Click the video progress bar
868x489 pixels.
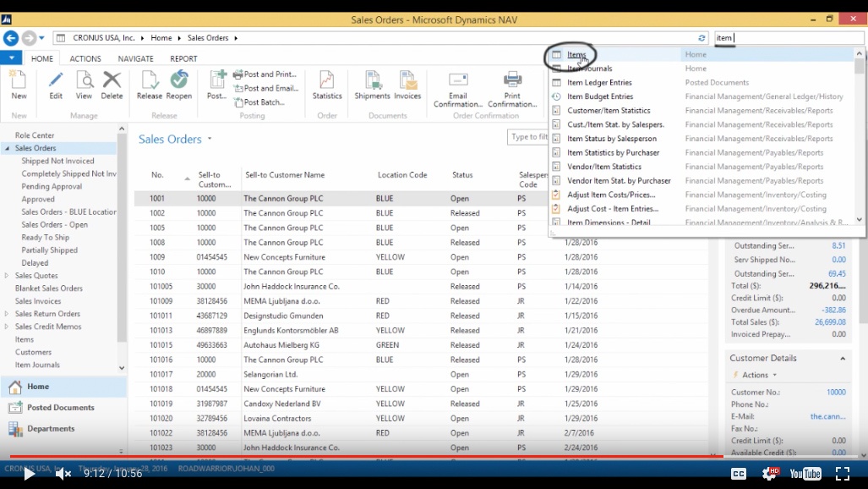point(434,456)
